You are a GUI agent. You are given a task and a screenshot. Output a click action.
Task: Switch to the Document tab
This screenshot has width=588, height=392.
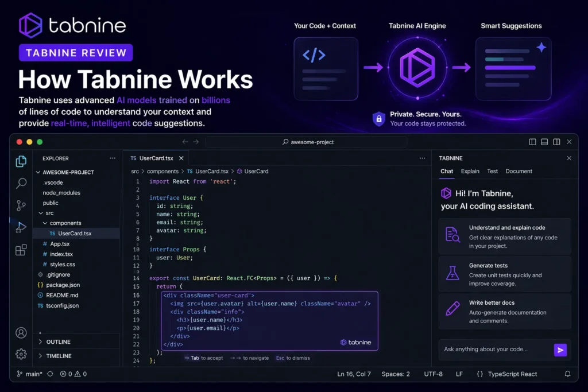(x=519, y=171)
